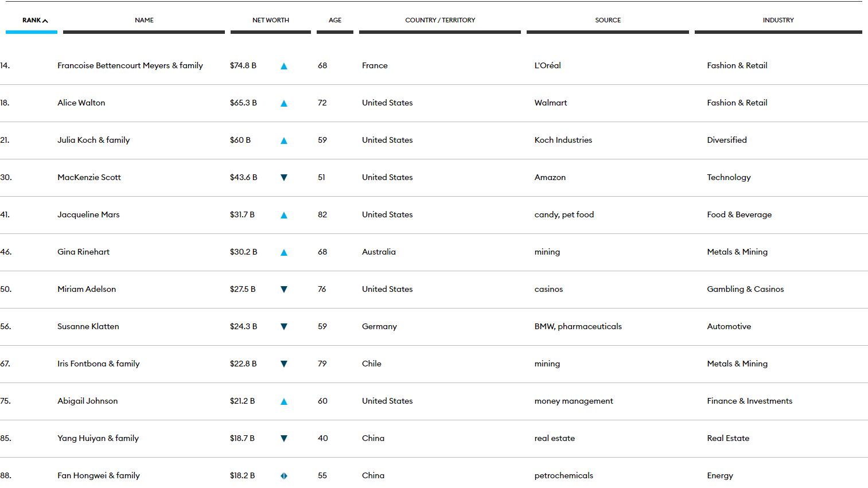Open Julia Koch & family profile
The height and width of the screenshot is (488, 868).
click(x=94, y=140)
